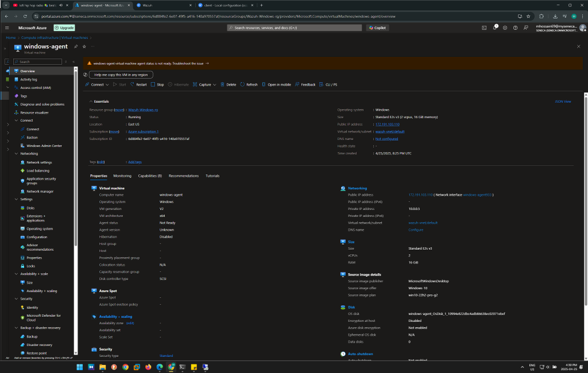
Task: Switch to the Recommendations tab
Action: tap(184, 176)
